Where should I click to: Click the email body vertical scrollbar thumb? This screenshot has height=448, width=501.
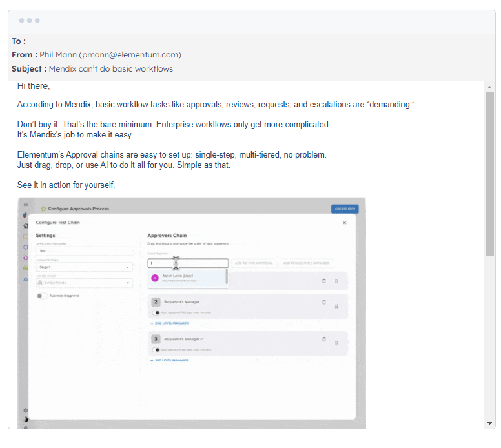pos(489,174)
